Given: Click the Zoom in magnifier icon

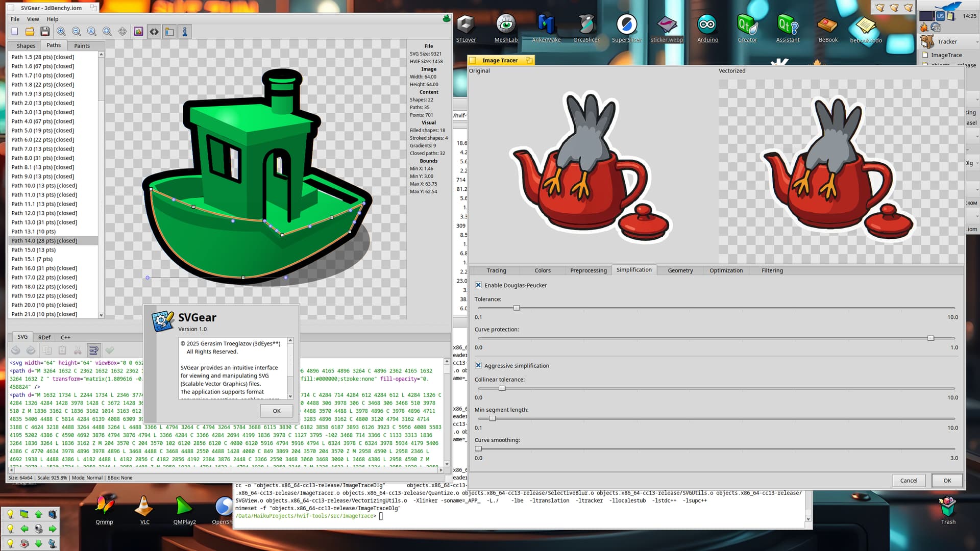Looking at the screenshot, I should click(x=61, y=32).
